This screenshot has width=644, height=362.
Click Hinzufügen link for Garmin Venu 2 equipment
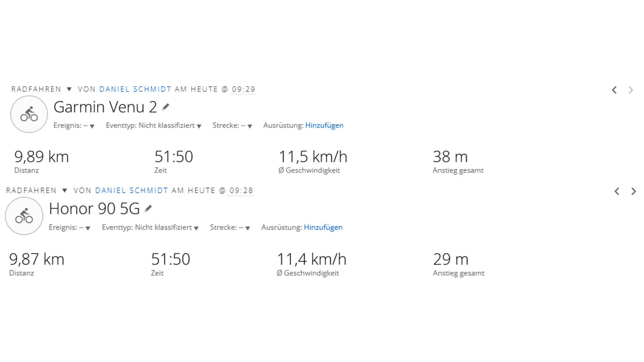(324, 125)
